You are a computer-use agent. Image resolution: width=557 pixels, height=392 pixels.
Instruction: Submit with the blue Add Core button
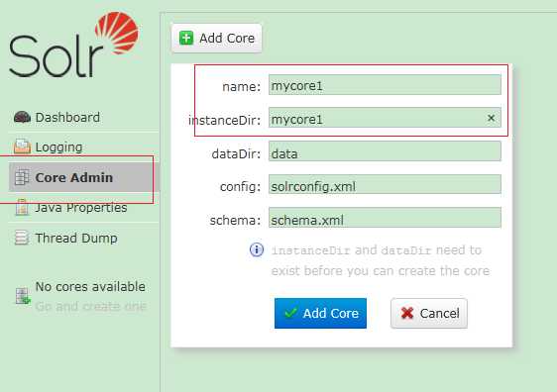pos(320,313)
